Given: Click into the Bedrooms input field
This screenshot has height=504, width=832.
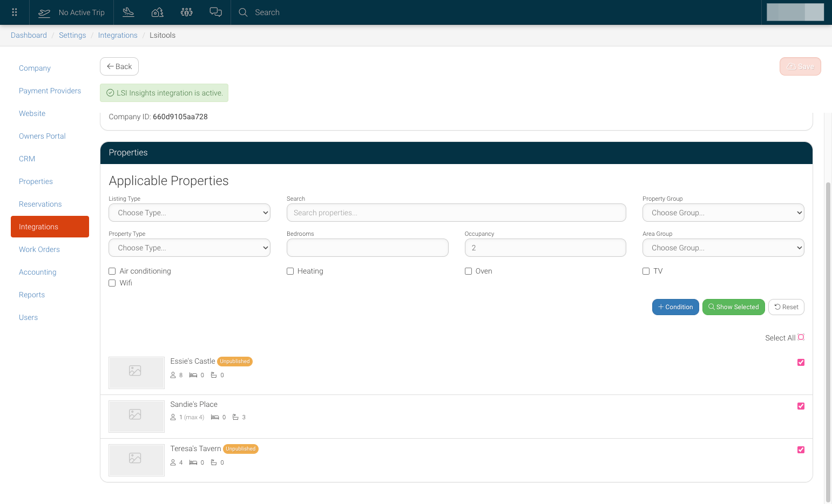Looking at the screenshot, I should pyautogui.click(x=368, y=248).
